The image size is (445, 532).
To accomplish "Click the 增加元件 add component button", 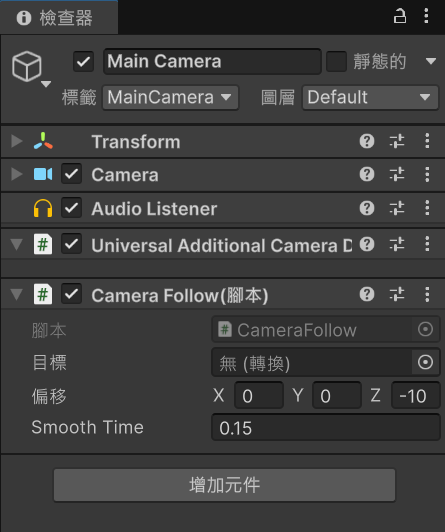I will [x=225, y=485].
